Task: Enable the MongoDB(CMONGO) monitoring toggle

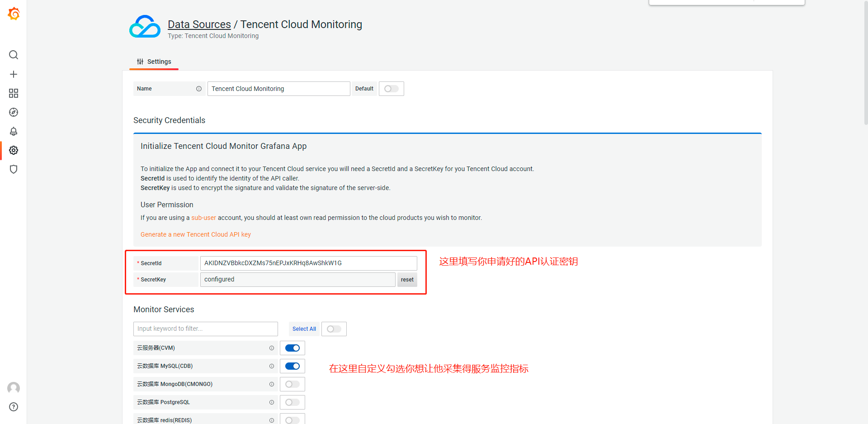Action: (x=292, y=384)
